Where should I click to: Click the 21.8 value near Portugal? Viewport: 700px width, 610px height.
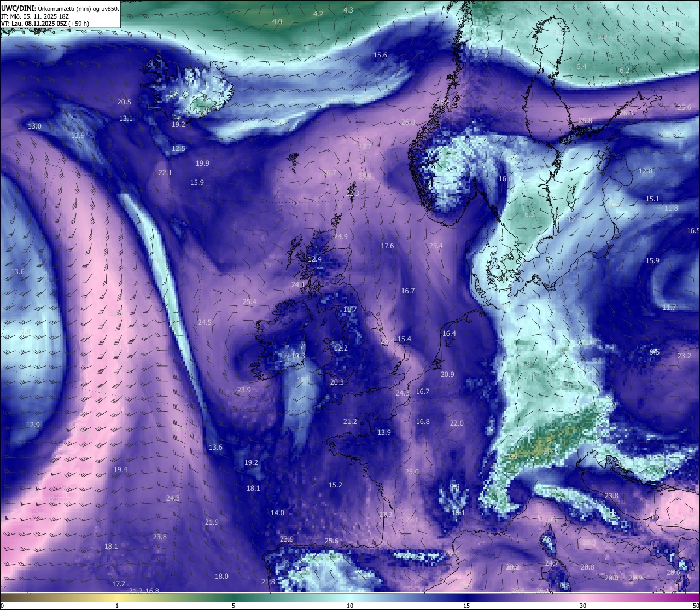tap(268, 582)
